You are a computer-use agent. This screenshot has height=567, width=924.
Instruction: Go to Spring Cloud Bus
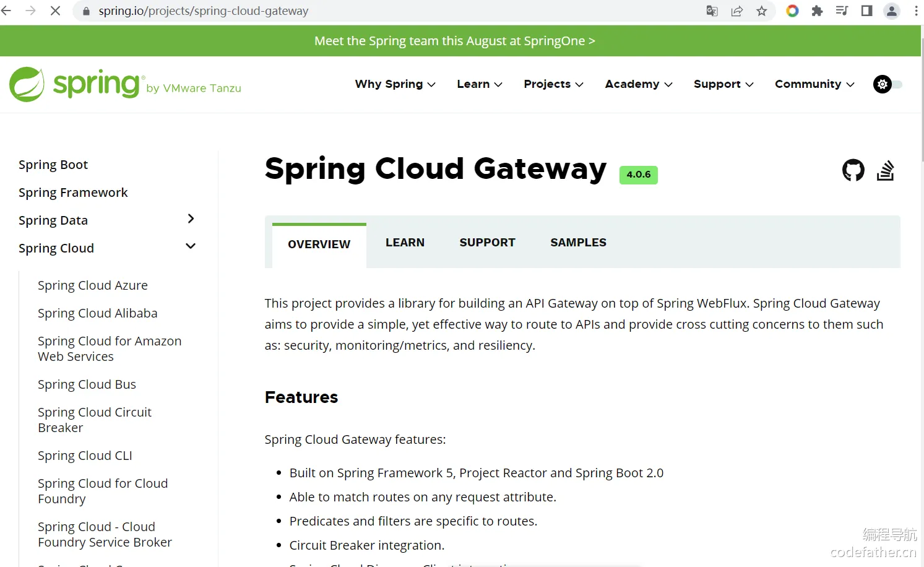(87, 384)
